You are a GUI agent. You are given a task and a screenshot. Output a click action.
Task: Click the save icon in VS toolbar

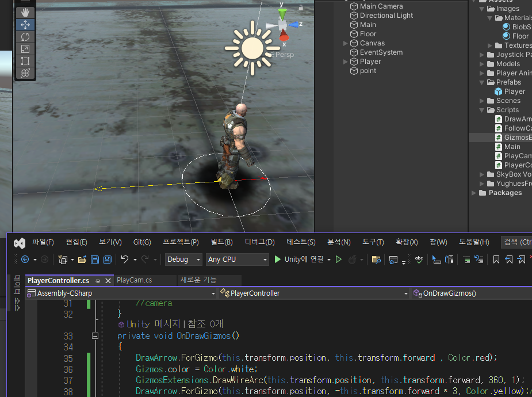[95, 259]
